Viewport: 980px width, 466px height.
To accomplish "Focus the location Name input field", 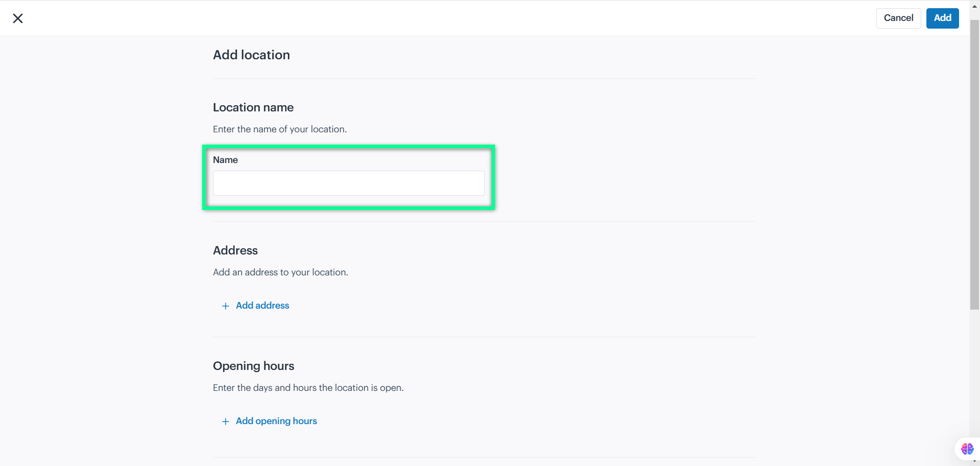I will pos(349,183).
